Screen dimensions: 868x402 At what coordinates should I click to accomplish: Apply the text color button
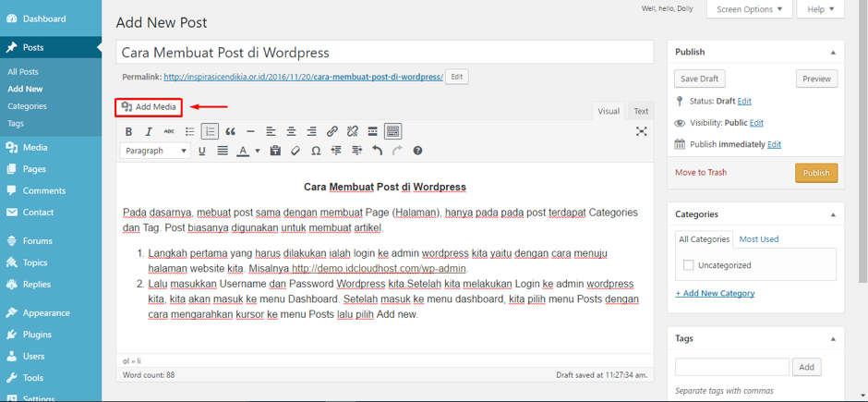tap(243, 151)
